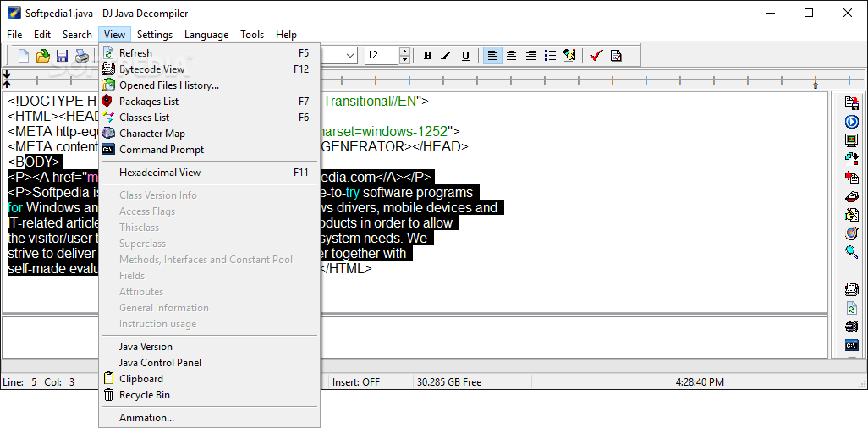This screenshot has height=428, width=868.
Task: Toggle Italic formatting button
Action: pos(446,55)
